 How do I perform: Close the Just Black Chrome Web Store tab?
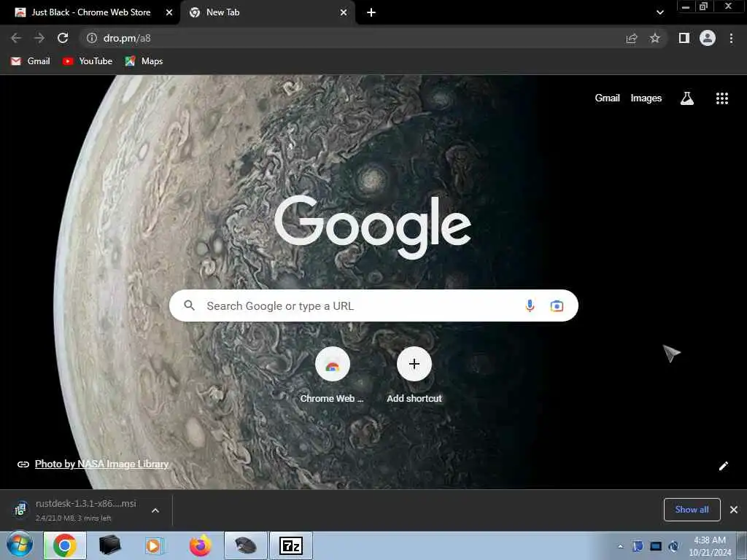[169, 12]
